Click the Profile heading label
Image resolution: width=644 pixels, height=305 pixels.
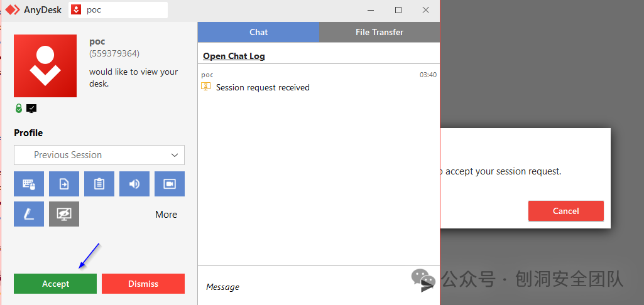click(28, 133)
